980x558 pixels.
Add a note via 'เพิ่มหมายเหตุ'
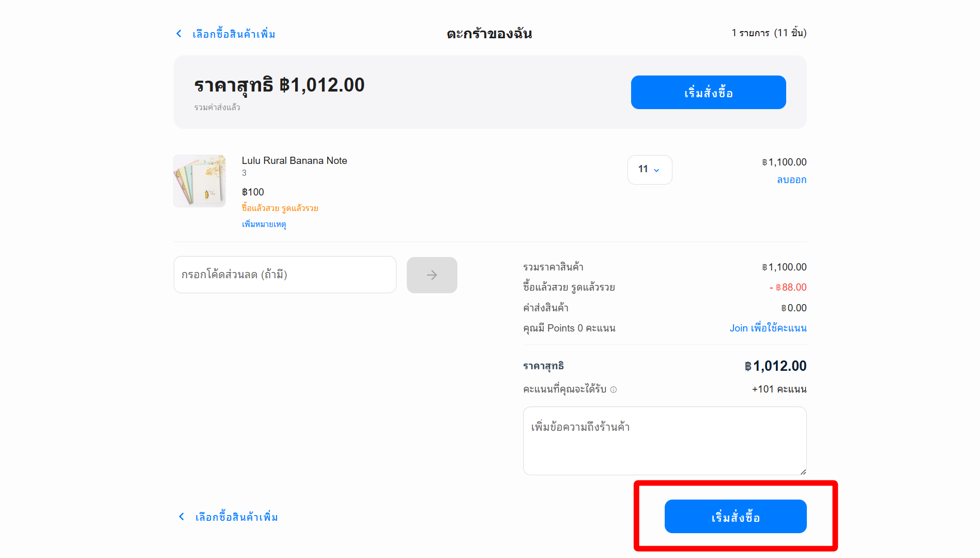pyautogui.click(x=264, y=224)
